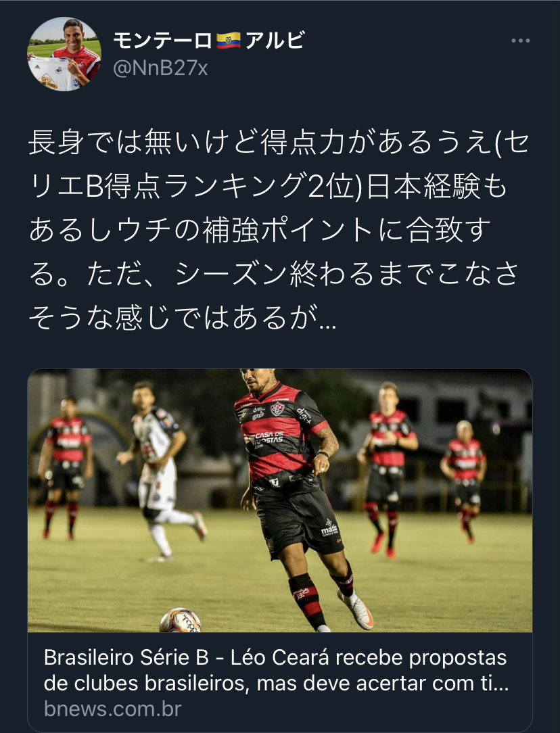Open the three-dot more options menu
The height and width of the screenshot is (733, 560).
tap(520, 41)
